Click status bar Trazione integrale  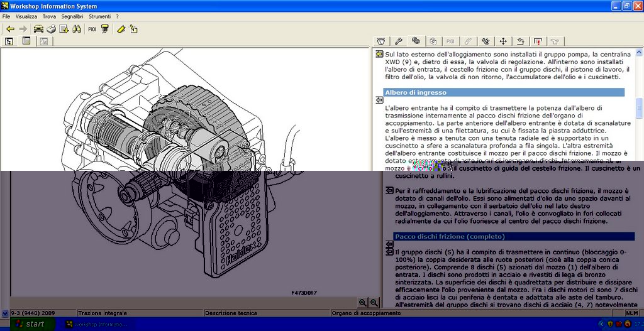point(103,313)
